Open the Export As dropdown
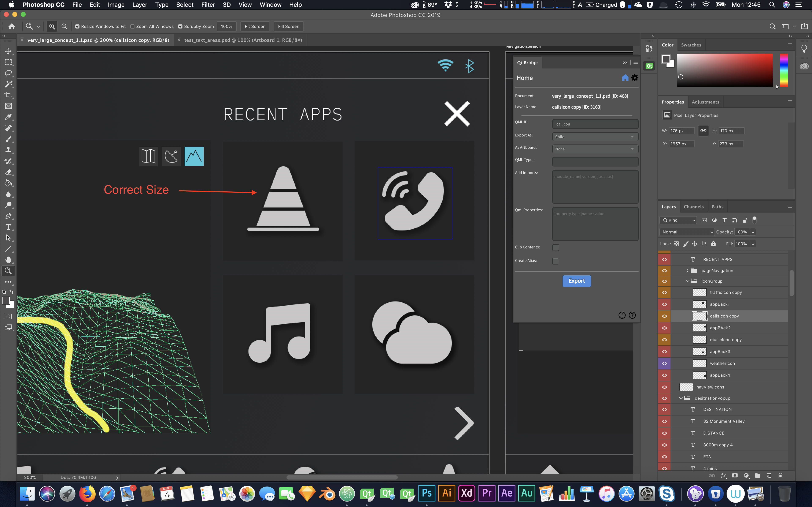The width and height of the screenshot is (812, 507). pos(595,137)
